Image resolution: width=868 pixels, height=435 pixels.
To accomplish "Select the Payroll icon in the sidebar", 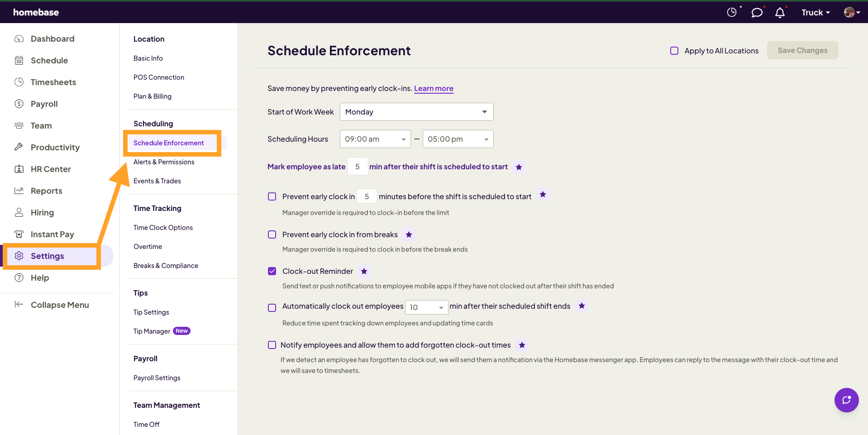I will (x=19, y=104).
